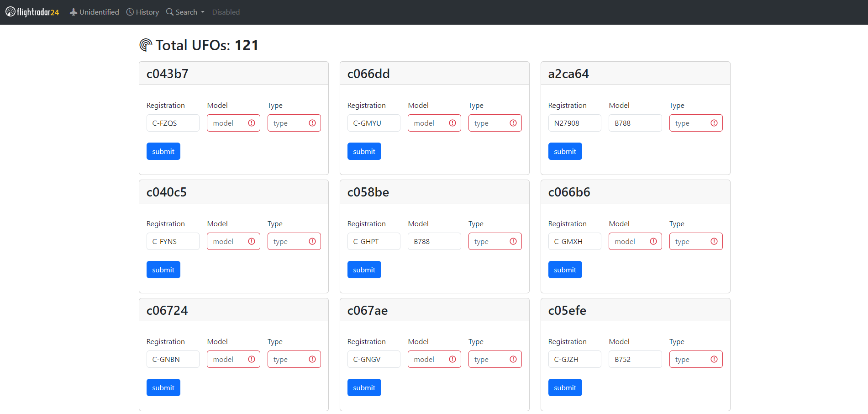Click Type field in c06724 card

[294, 359]
